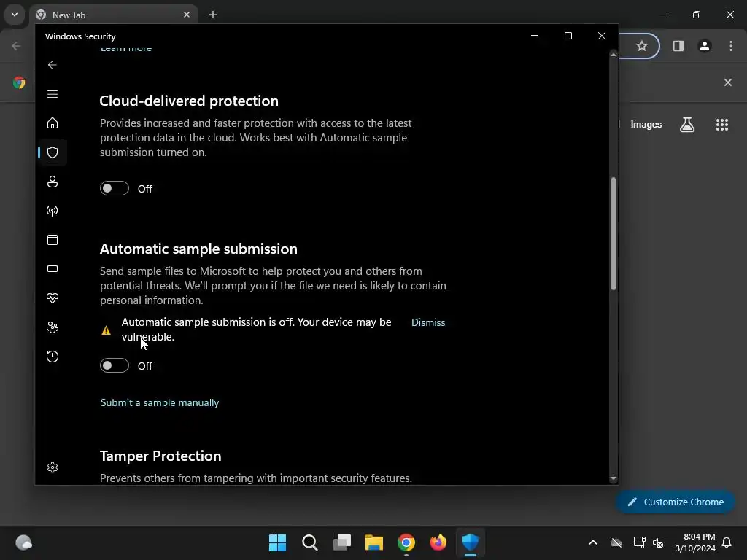This screenshot has height=560, width=747.
Task: Close the New Tab tab
Action: pos(187,15)
